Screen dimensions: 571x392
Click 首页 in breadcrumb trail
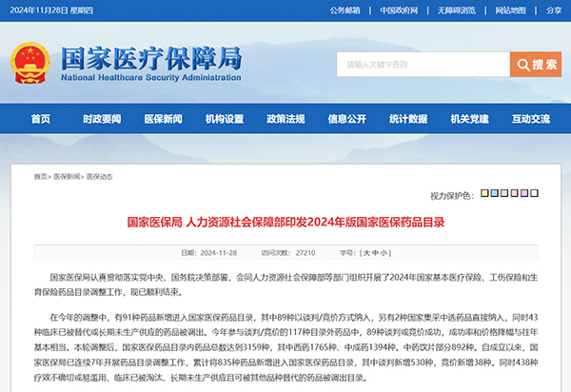40,177
